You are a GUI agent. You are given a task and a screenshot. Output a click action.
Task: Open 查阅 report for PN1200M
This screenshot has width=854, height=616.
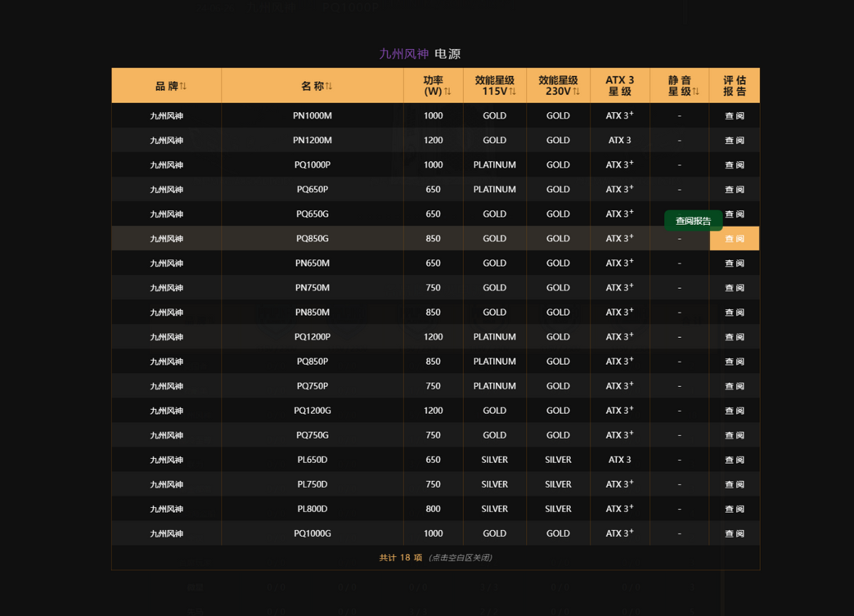pyautogui.click(x=734, y=140)
